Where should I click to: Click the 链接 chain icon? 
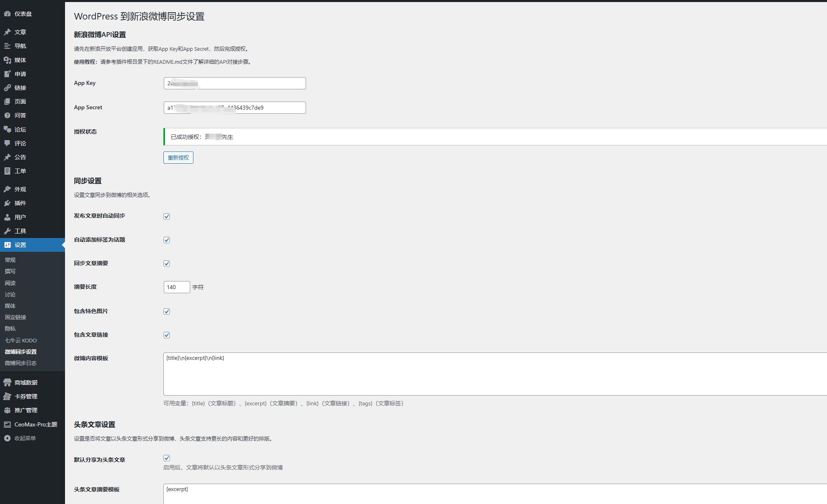pos(7,88)
